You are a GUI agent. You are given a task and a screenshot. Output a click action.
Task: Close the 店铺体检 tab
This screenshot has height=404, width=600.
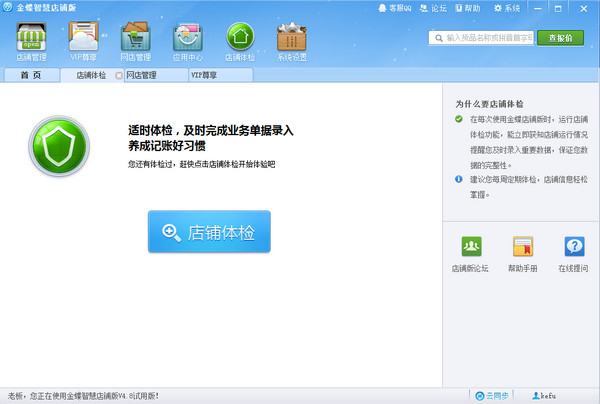click(119, 75)
